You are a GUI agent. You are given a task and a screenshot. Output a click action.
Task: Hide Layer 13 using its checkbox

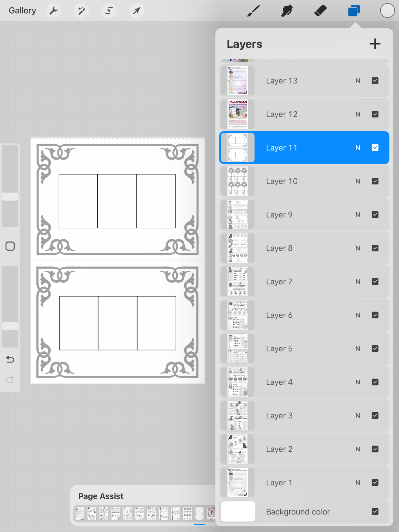375,81
